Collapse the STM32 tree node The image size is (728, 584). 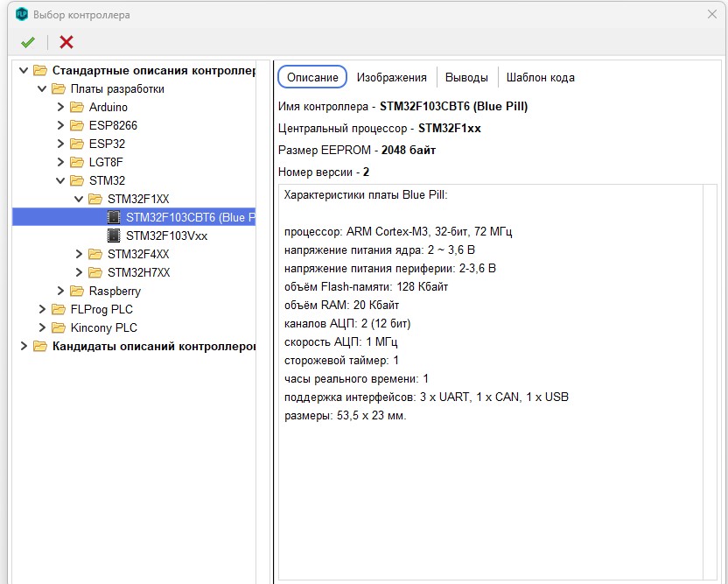pyautogui.click(x=60, y=180)
